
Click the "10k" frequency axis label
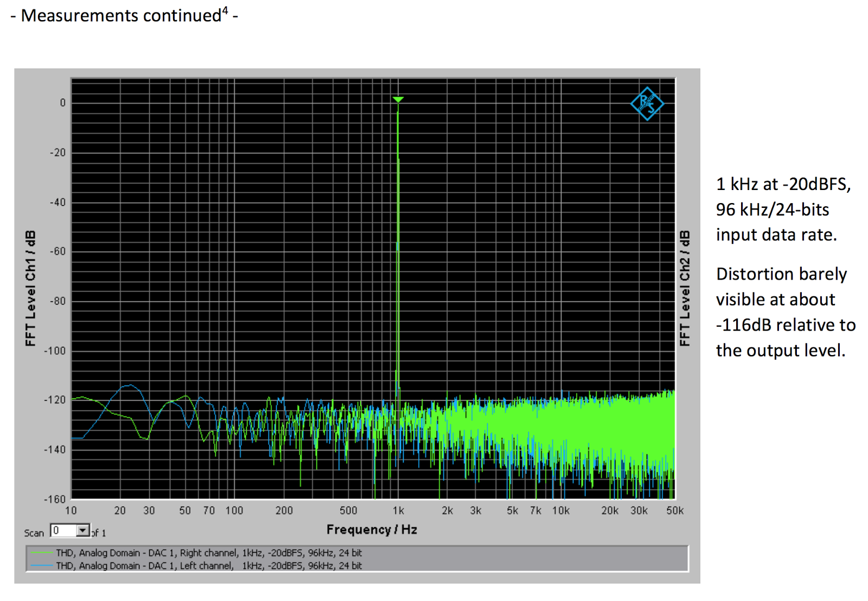pyautogui.click(x=561, y=510)
